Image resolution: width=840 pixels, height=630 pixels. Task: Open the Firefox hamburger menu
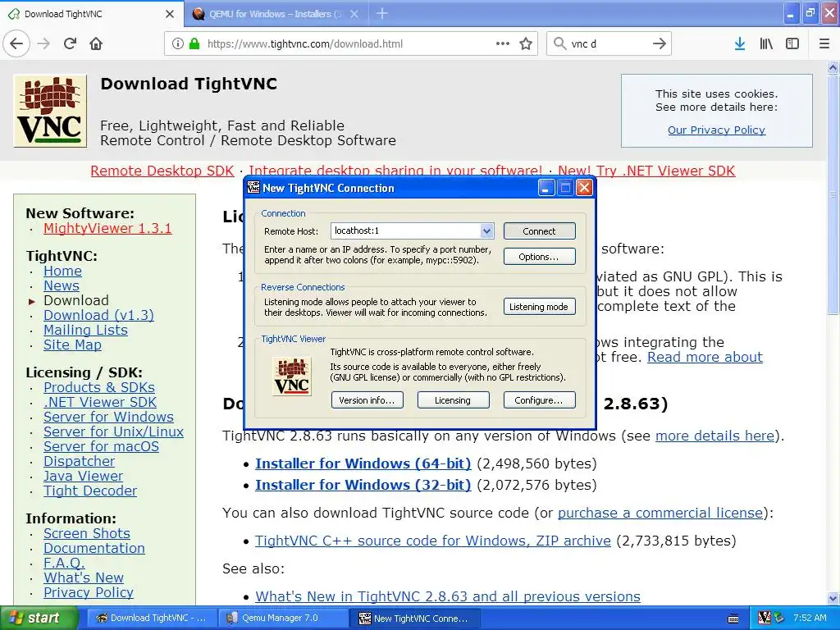pos(824,43)
